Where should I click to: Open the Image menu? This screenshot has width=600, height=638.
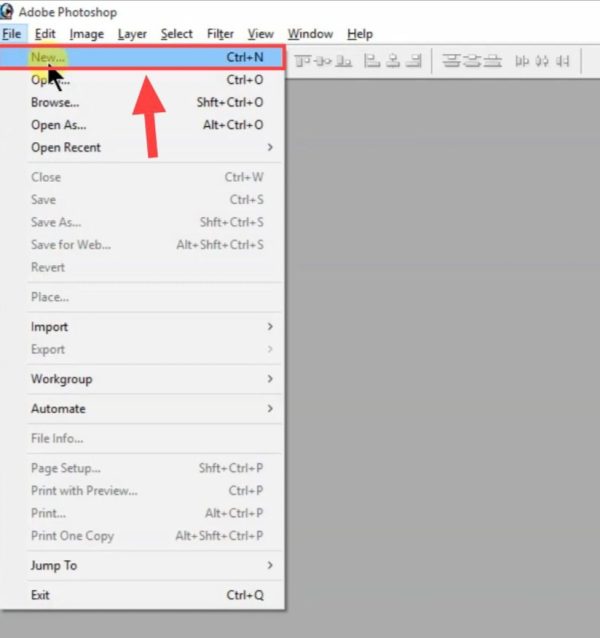click(87, 34)
